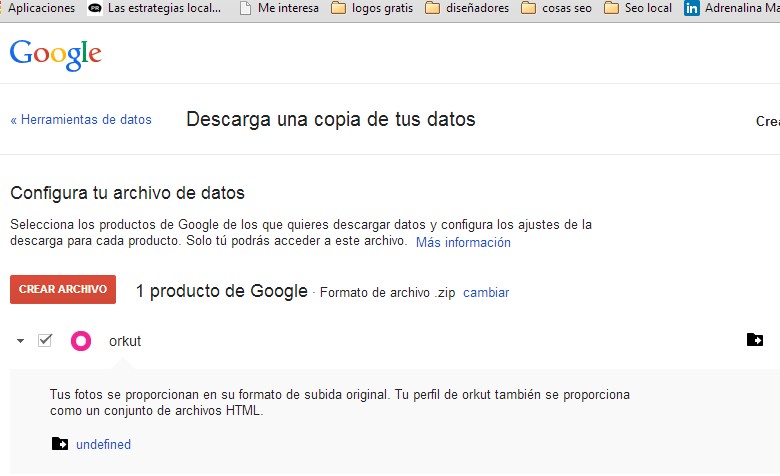Click the 'Descarga una copia de tus datos' heading

[331, 119]
